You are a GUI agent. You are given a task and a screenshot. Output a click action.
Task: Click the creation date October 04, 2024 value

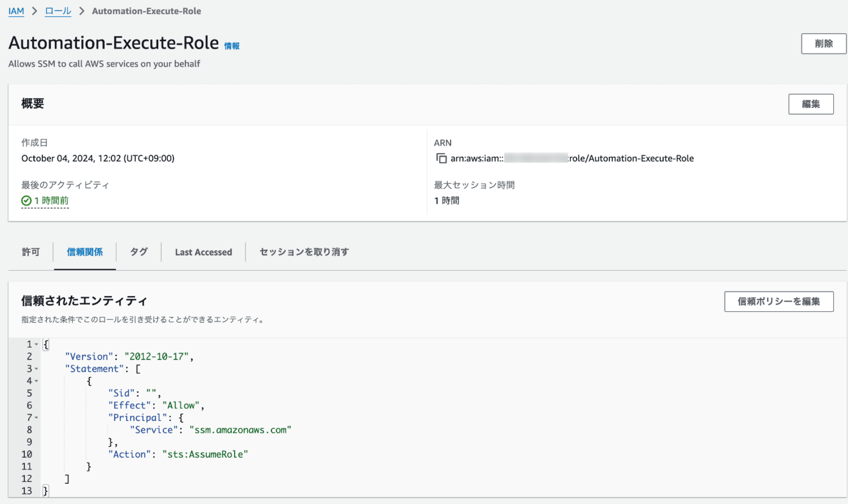(98, 158)
